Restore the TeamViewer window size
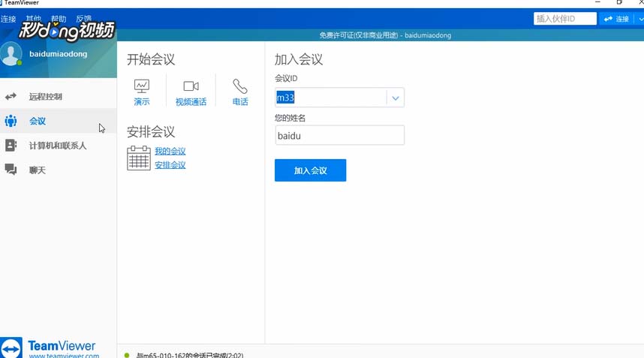The height and width of the screenshot is (358, 644). 619,2
